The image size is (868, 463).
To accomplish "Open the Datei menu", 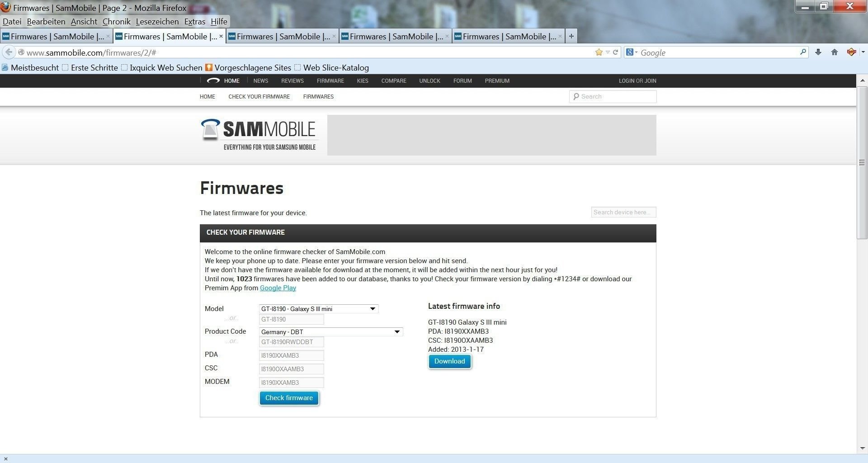I will pos(12,22).
